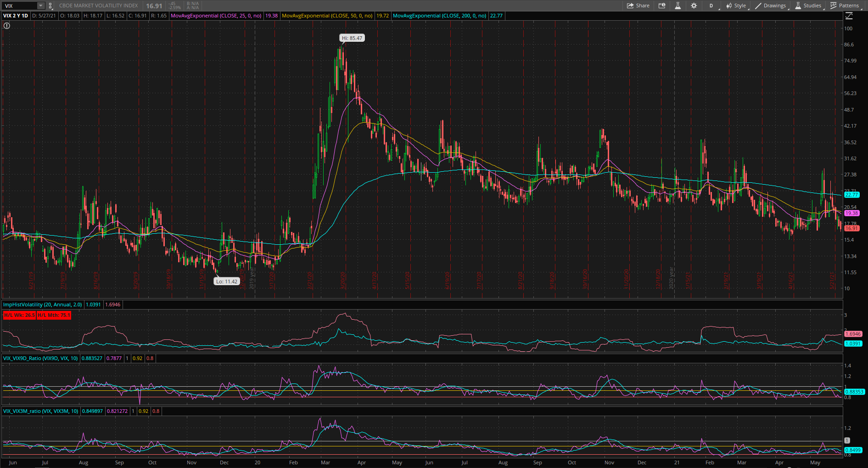Click the symbol link clipboard icon
Image resolution: width=868 pixels, height=468 pixels.
50,6
